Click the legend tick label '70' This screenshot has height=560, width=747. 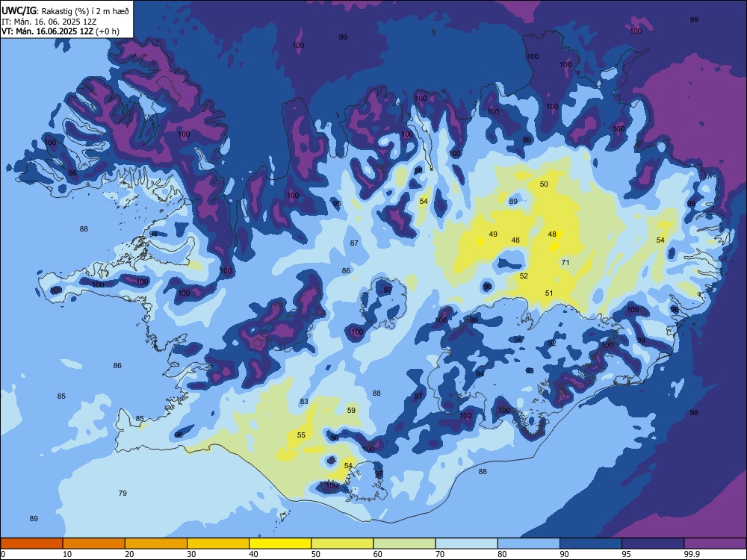(440, 554)
